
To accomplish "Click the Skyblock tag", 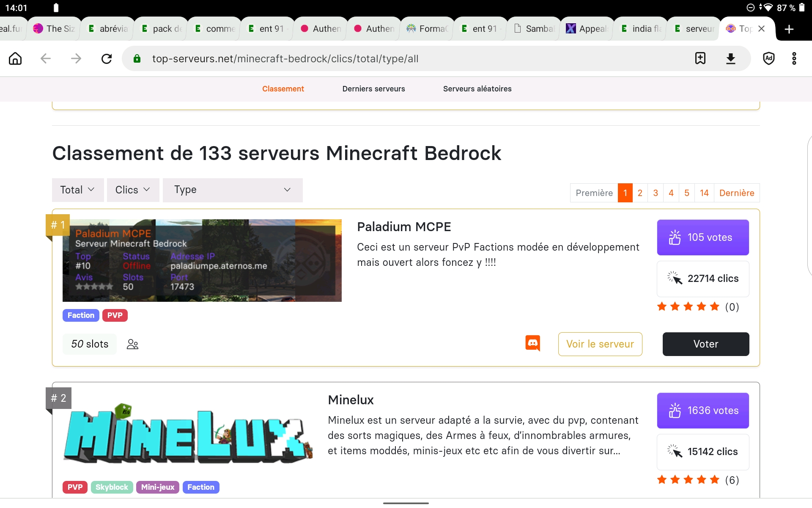I will (x=112, y=487).
